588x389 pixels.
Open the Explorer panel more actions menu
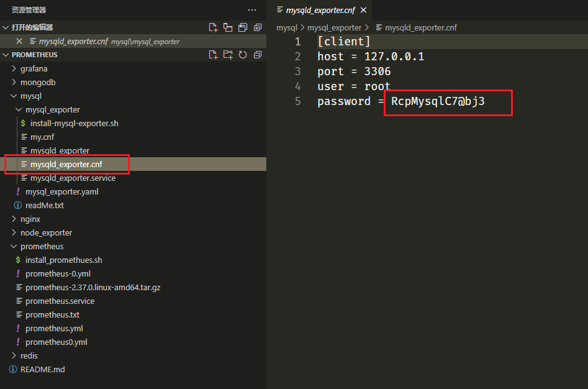click(251, 10)
